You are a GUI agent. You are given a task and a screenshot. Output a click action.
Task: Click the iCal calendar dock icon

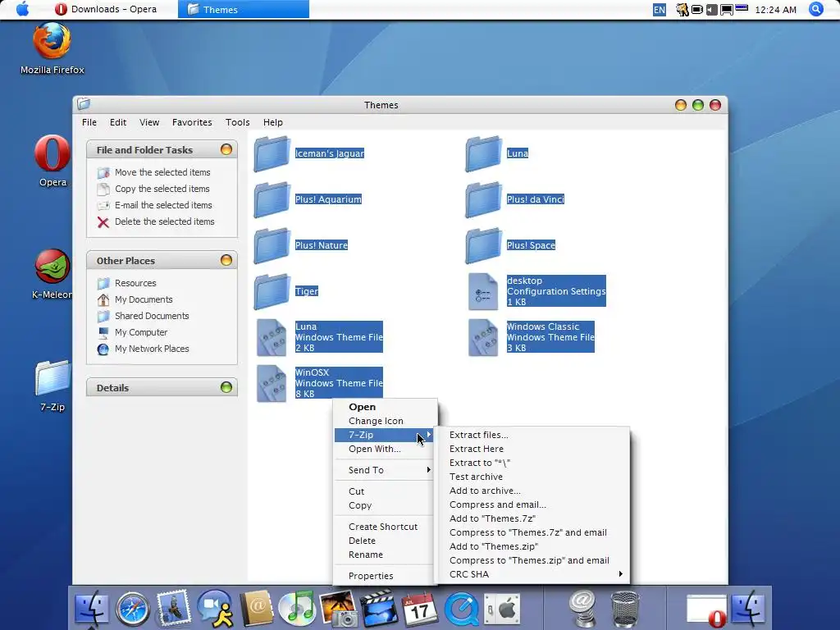[x=419, y=609]
